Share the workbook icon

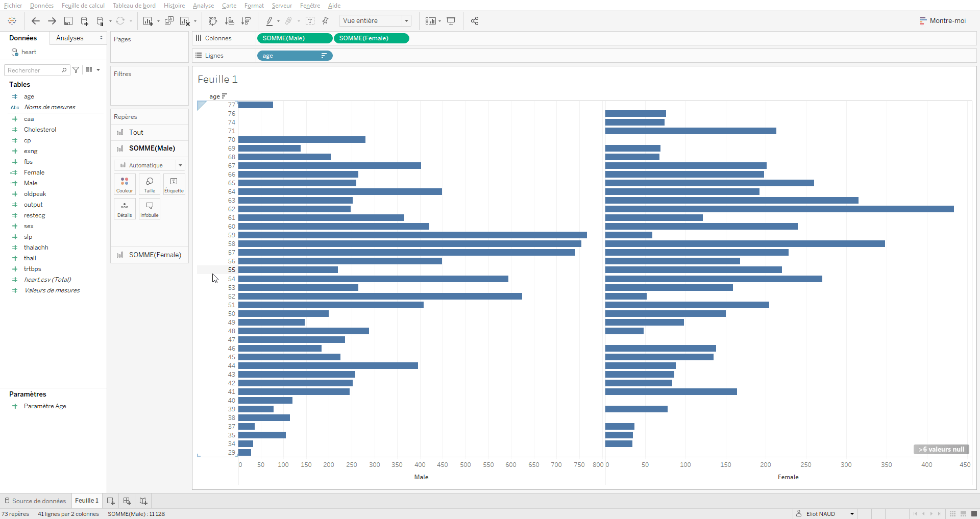click(475, 21)
